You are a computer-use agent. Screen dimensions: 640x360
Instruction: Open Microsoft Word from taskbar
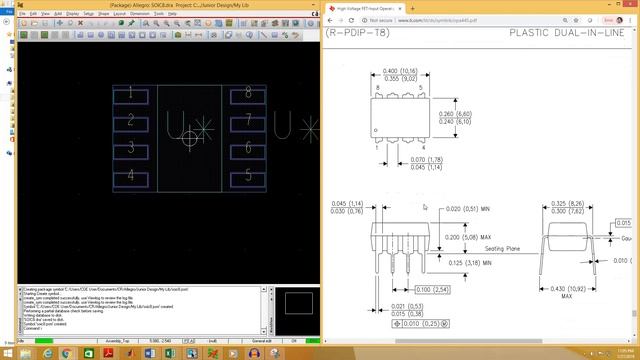pyautogui.click(x=150, y=353)
